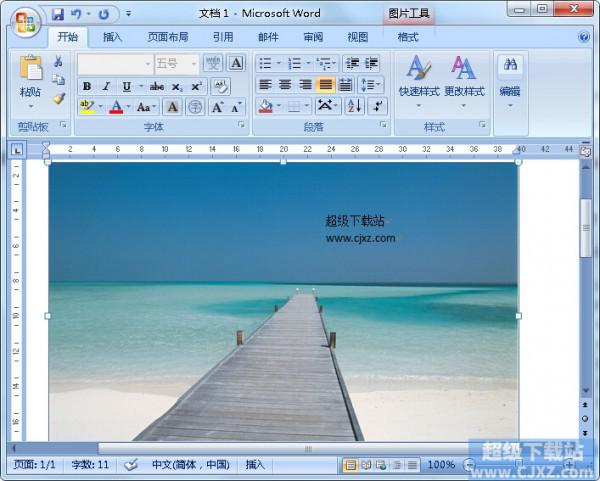
Task: Increase the paragraph indent
Action: pyautogui.click(x=371, y=64)
